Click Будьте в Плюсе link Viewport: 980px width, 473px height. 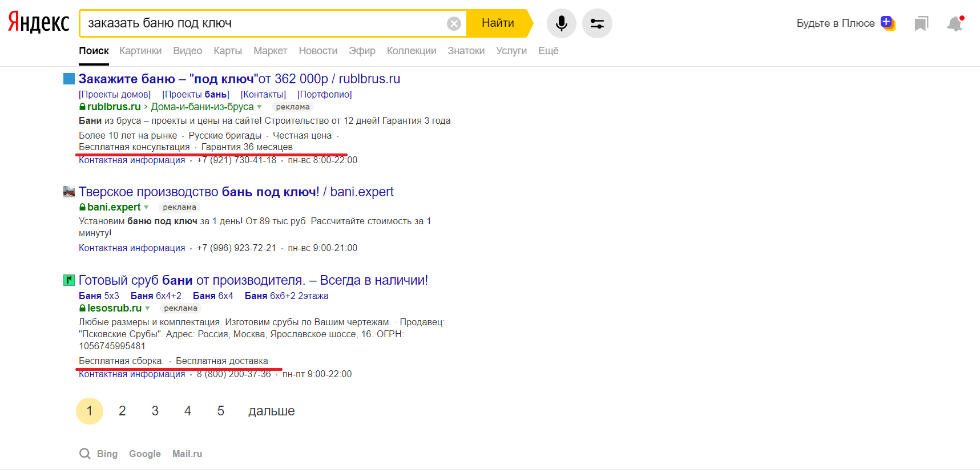tap(836, 23)
